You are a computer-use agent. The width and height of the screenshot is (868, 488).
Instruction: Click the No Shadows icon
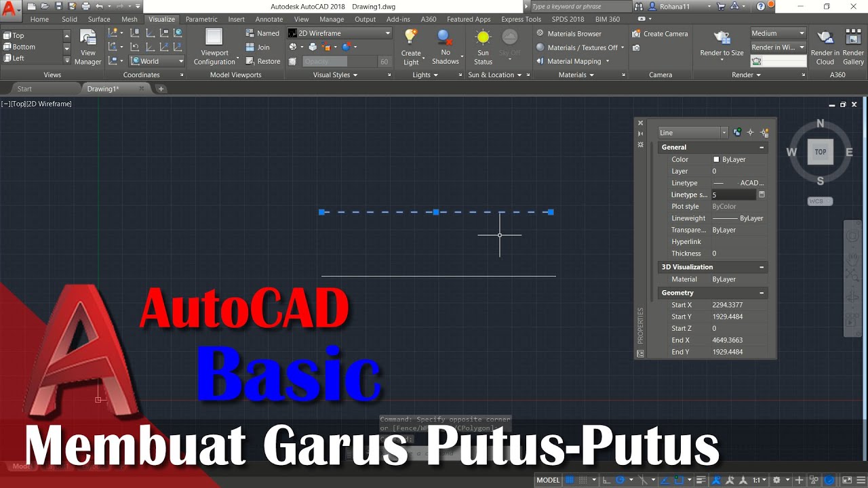[x=445, y=37]
